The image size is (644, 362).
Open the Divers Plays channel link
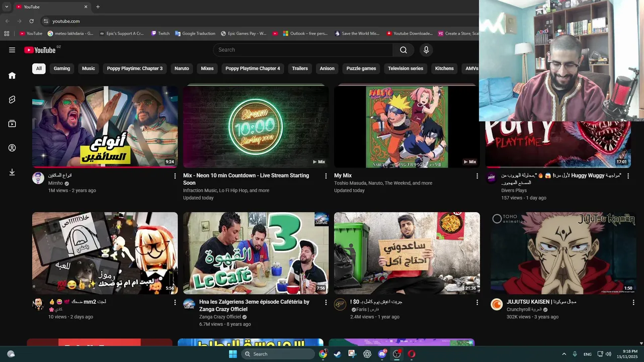pyautogui.click(x=514, y=191)
